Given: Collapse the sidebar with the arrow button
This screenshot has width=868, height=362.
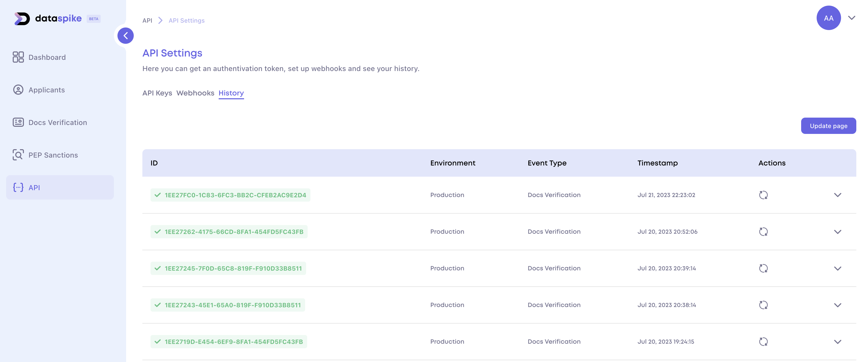Looking at the screenshot, I should tap(125, 36).
